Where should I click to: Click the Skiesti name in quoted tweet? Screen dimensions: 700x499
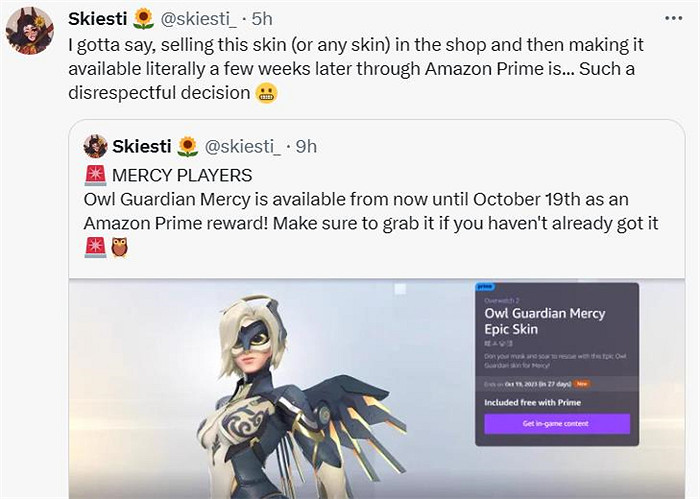142,146
